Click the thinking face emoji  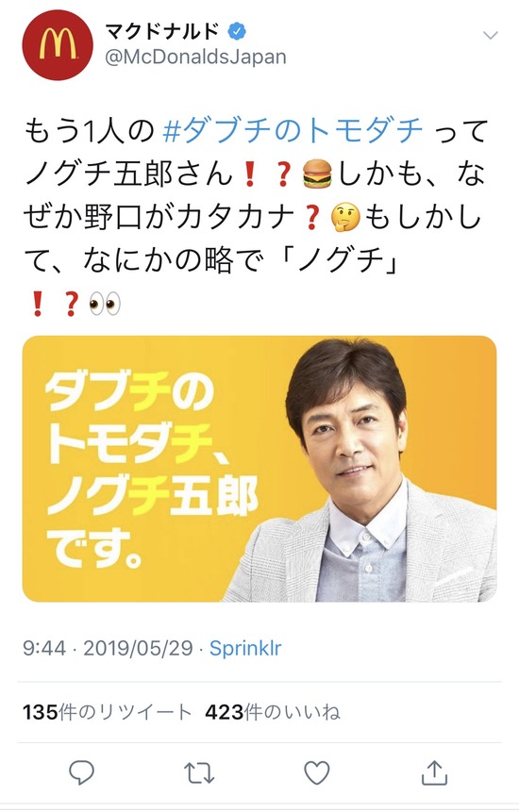click(x=345, y=218)
